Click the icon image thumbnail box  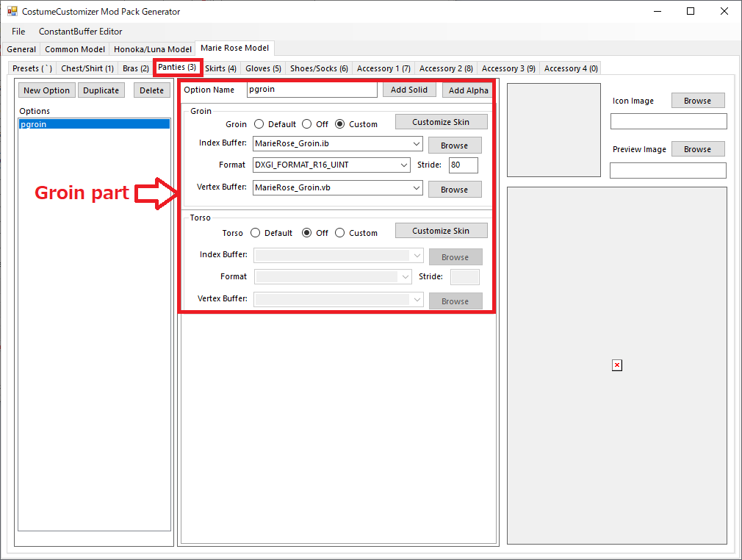(x=554, y=130)
